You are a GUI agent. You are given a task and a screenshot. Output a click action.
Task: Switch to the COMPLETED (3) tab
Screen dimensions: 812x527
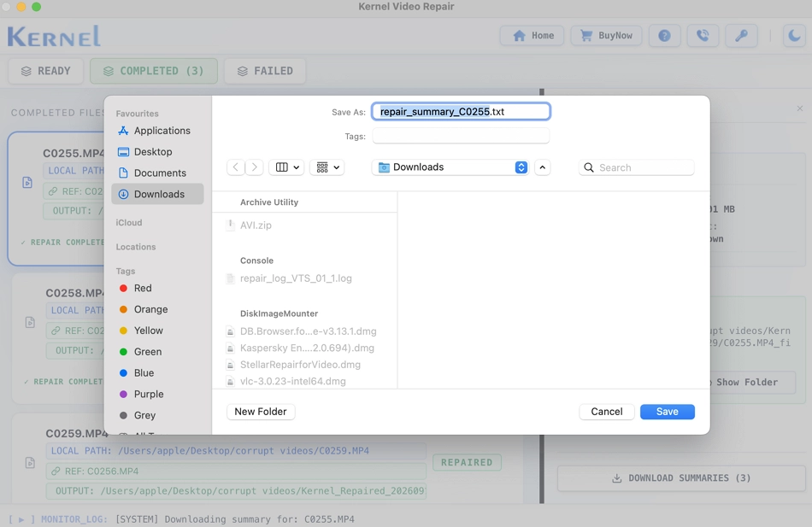(154, 71)
